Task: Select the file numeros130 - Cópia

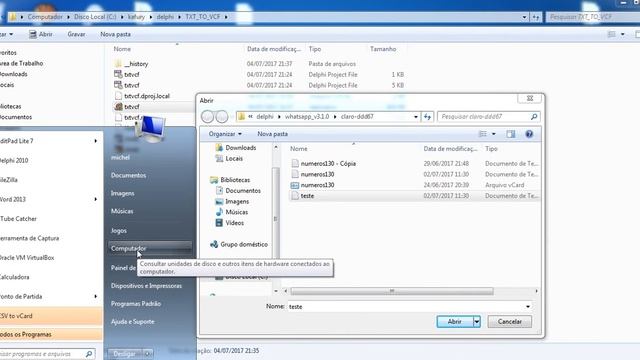Action: [328, 164]
